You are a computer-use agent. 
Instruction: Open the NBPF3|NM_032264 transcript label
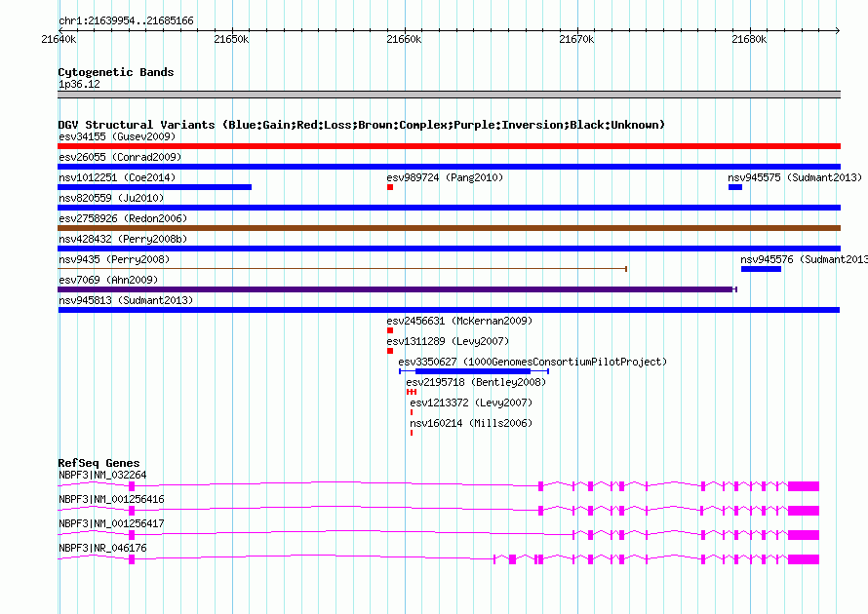coord(102,476)
